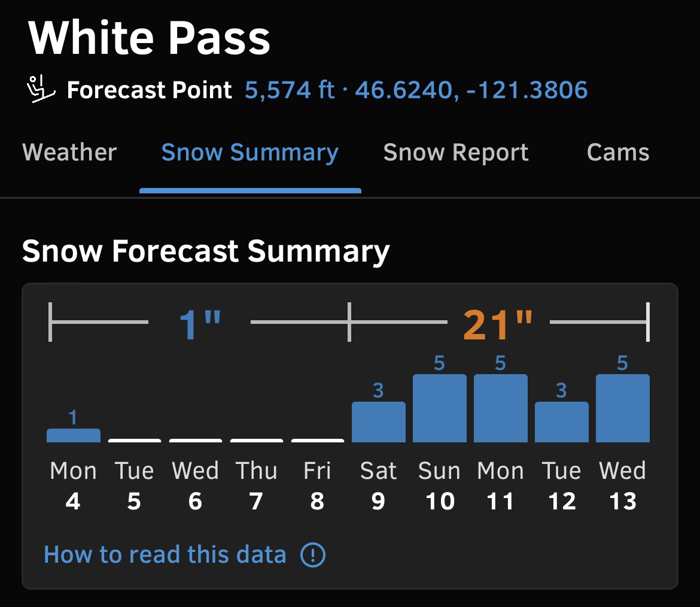The width and height of the screenshot is (700, 607).
Task: Open the Cams tab
Action: (618, 152)
